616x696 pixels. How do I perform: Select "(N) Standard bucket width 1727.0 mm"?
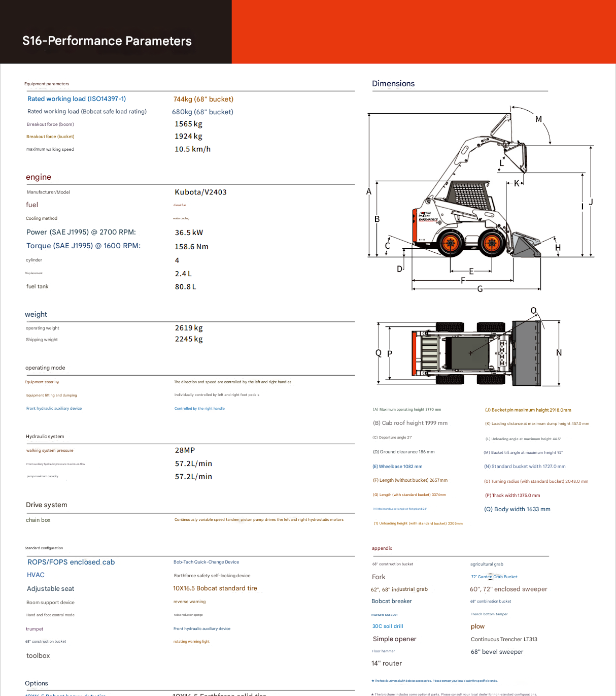coord(525,467)
